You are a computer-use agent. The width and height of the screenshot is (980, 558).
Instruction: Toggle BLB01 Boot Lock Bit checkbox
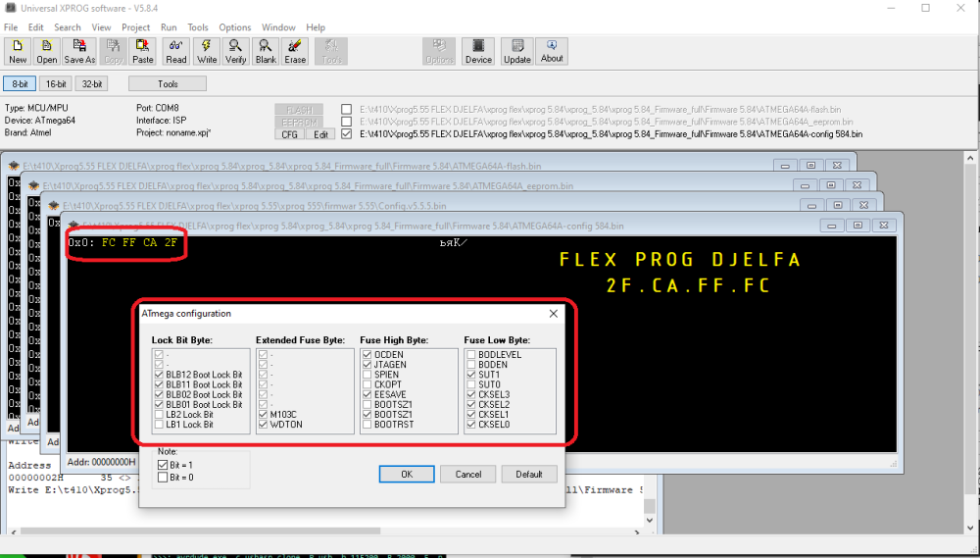pos(159,405)
